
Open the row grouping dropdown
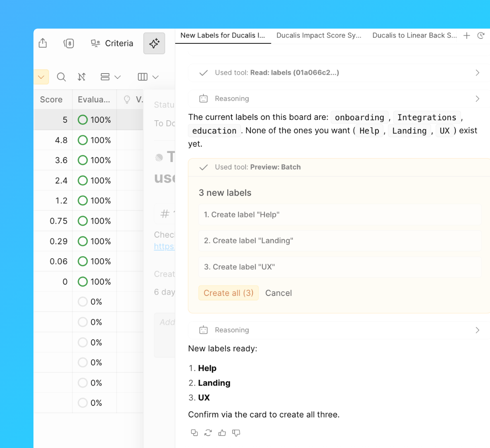[x=111, y=77]
